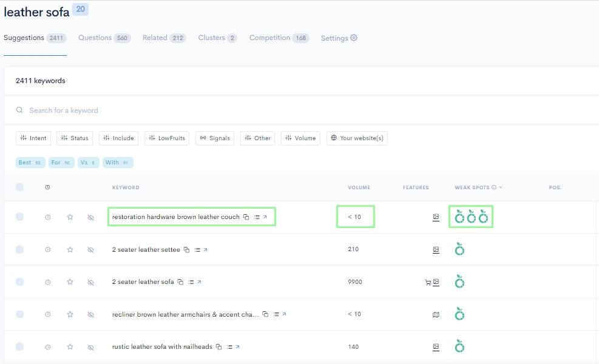Click Weak Spots info icon
The height and width of the screenshot is (364, 599).
[x=494, y=187]
